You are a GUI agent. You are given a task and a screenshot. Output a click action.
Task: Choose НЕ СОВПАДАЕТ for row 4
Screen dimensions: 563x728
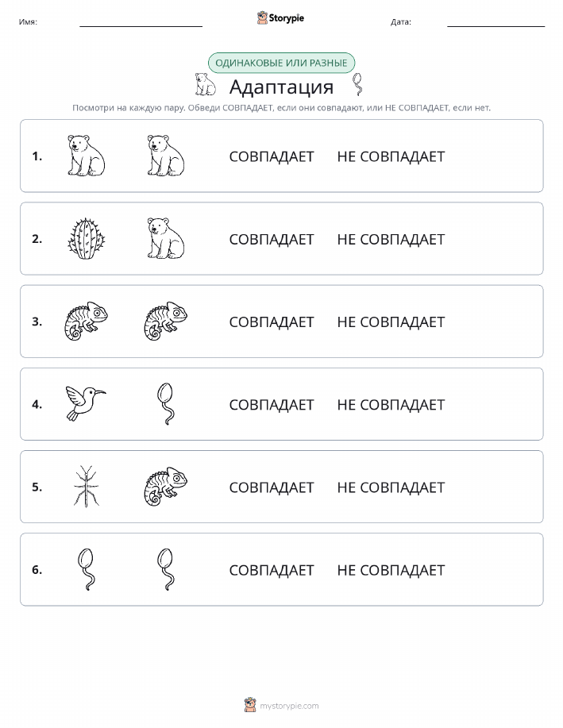click(x=391, y=405)
